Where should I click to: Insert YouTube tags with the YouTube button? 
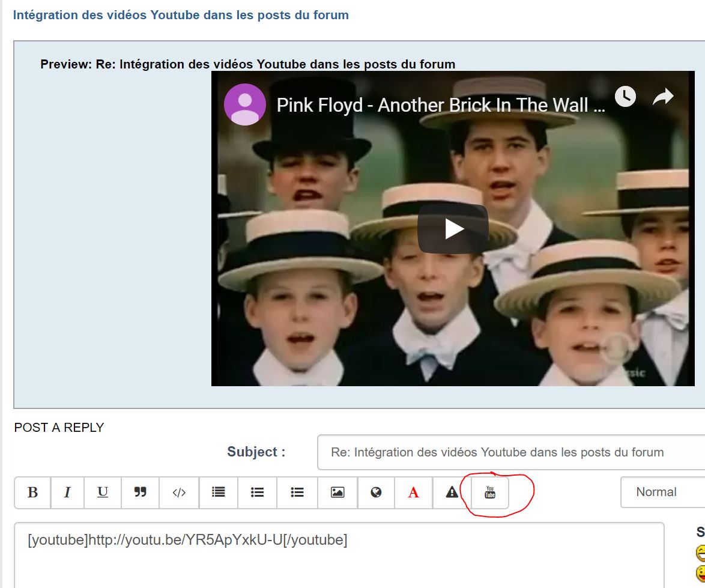pyautogui.click(x=490, y=493)
